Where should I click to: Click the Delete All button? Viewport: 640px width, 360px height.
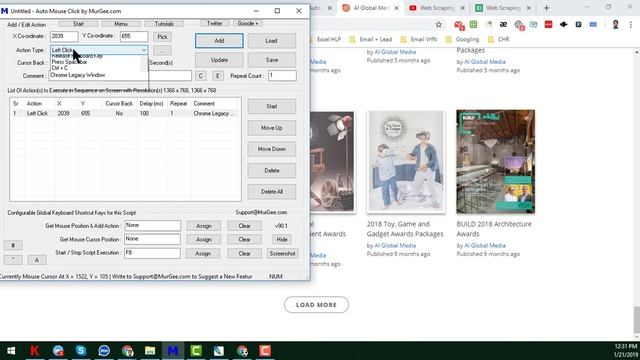coord(271,192)
